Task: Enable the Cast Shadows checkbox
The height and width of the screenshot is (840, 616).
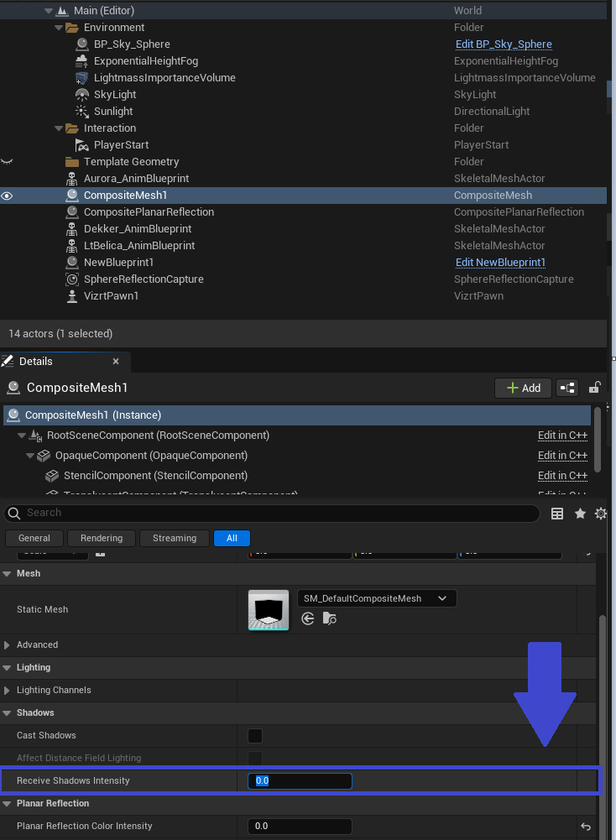Action: (x=255, y=736)
